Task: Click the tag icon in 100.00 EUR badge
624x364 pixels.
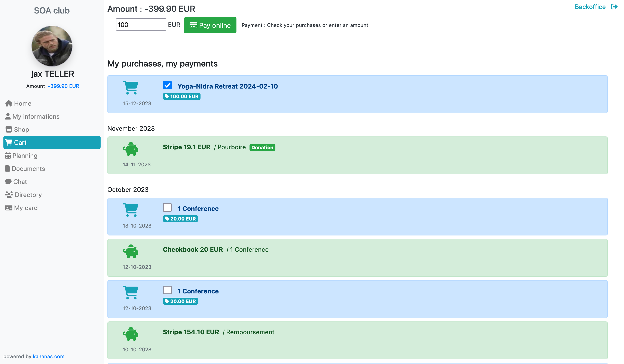Action: [167, 96]
